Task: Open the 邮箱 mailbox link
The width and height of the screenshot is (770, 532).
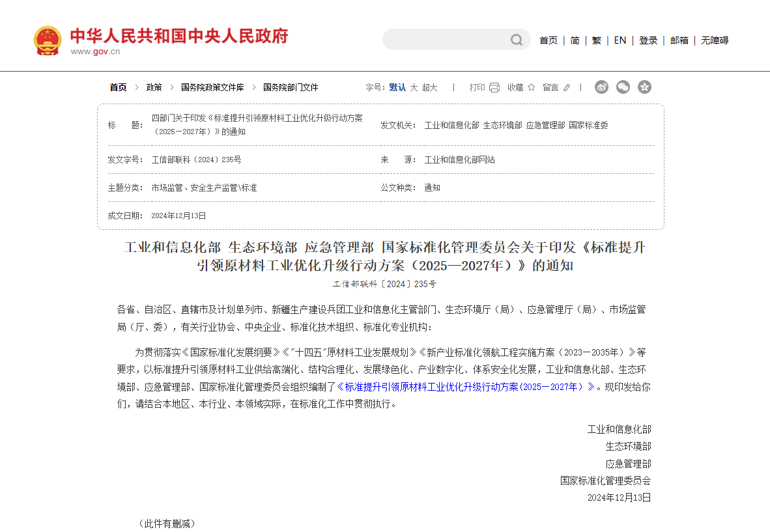Action: coord(679,40)
